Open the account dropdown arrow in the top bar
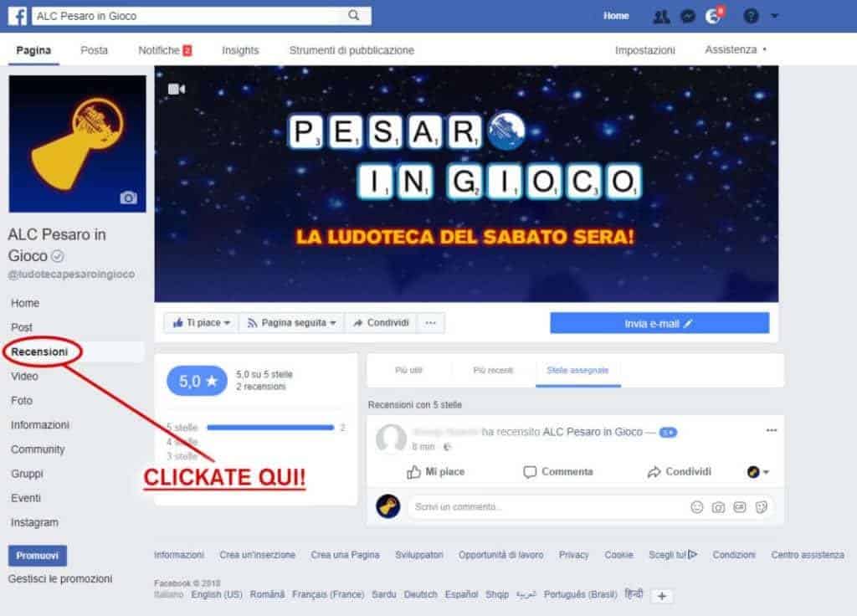The width and height of the screenshot is (857, 616). point(774,16)
